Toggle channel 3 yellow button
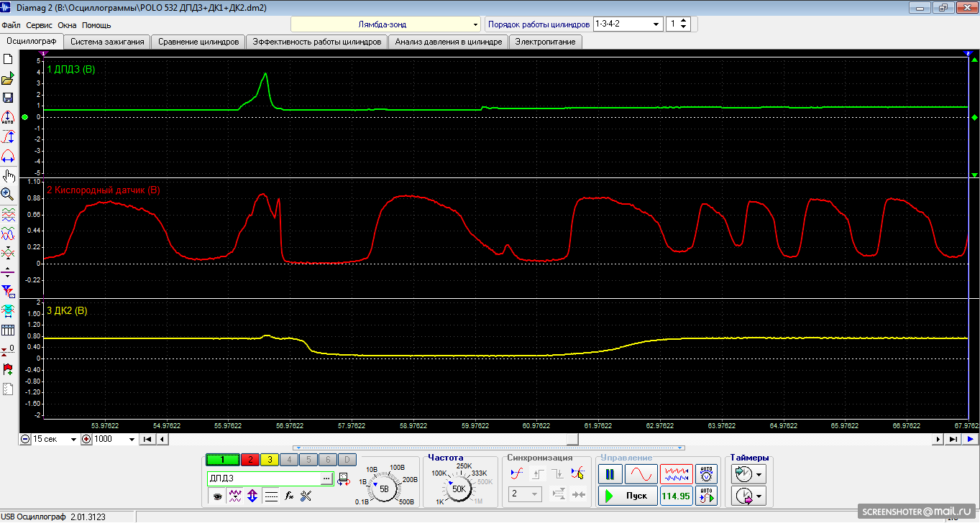Viewport: 980px width, 523px height. point(269,460)
